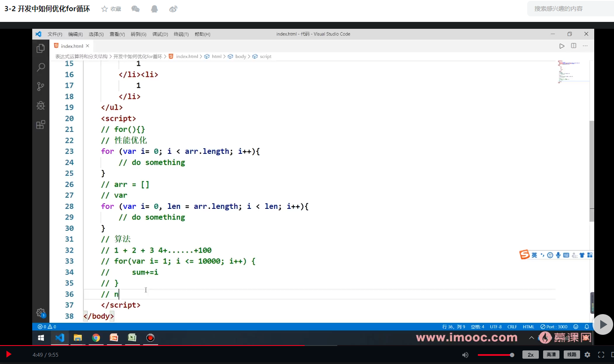Click the Windows Start button in taskbar
This screenshot has width=614, height=364.
tap(41, 338)
